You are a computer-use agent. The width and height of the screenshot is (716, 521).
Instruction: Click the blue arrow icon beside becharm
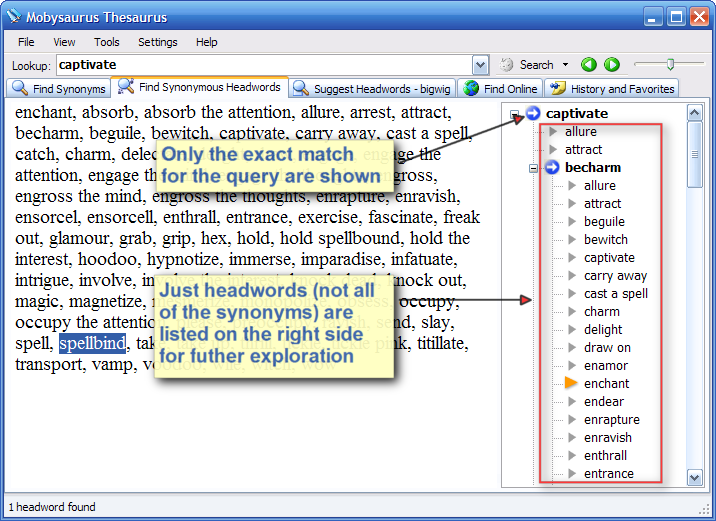[552, 167]
